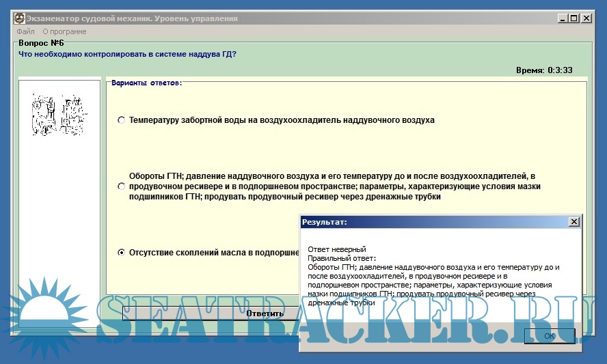
Task: Select radio button for Температуру забортной воды
Action: coord(122,120)
